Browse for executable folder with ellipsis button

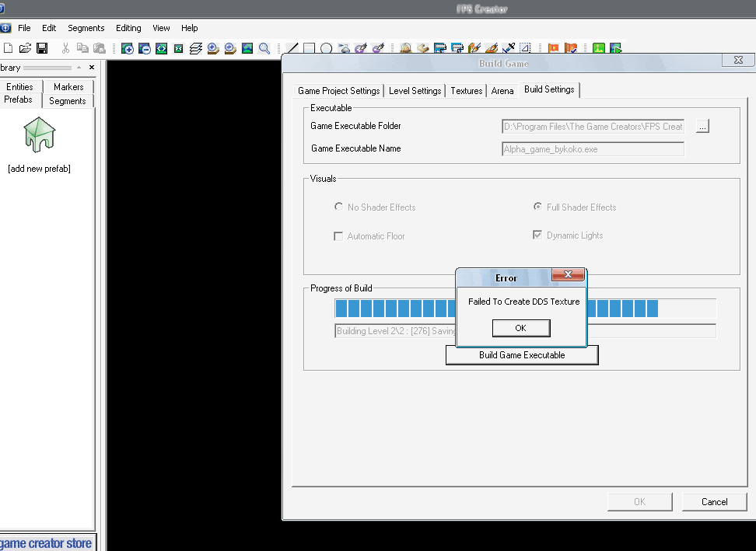coord(702,127)
